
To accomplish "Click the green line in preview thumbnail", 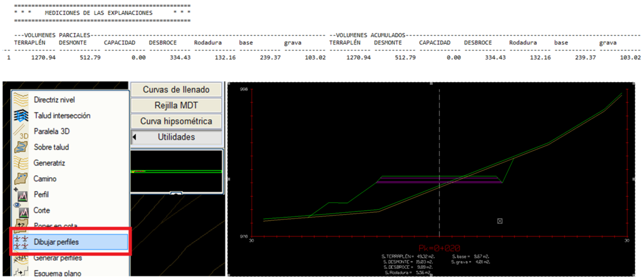I will tap(176, 171).
